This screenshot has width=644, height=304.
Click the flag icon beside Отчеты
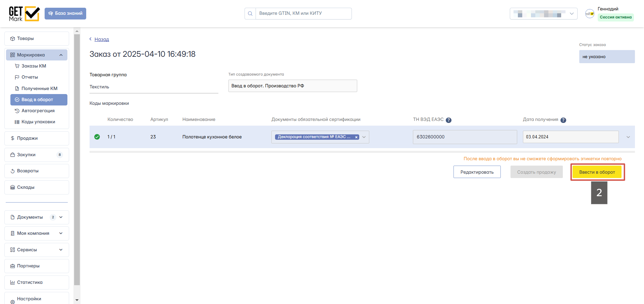[17, 77]
